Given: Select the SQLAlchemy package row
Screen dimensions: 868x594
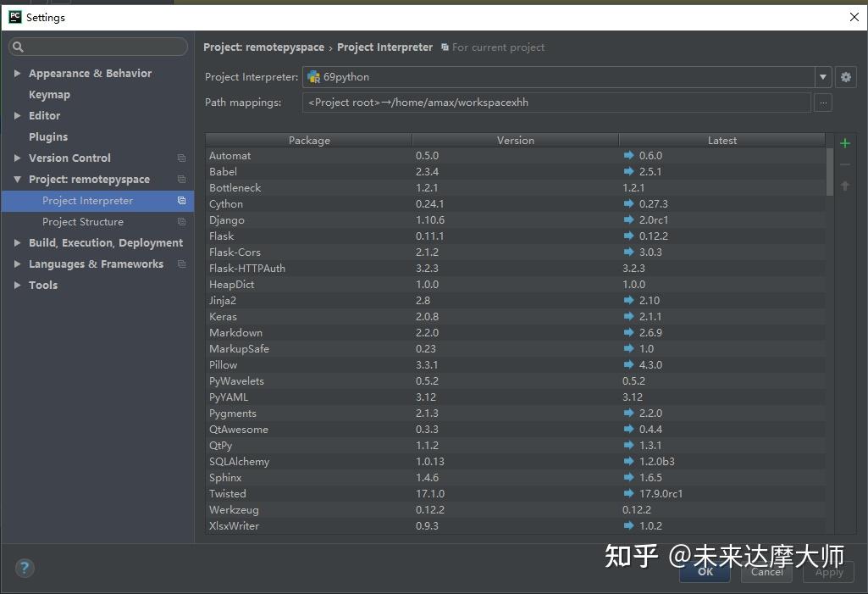Looking at the screenshot, I should point(516,461).
